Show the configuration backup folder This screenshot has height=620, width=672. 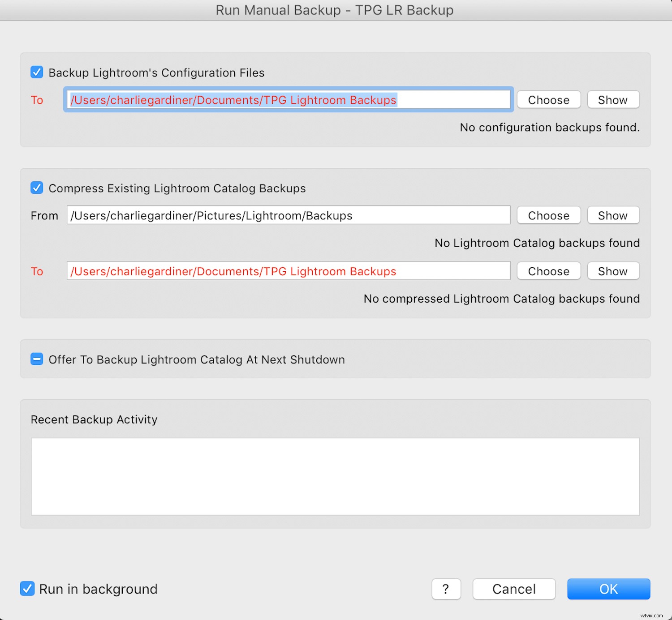tap(613, 100)
